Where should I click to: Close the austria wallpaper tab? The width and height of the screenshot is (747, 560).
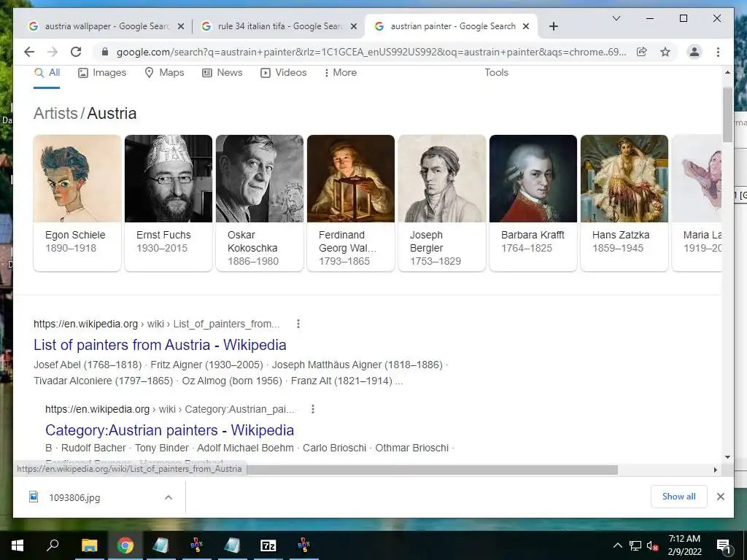[x=181, y=26]
